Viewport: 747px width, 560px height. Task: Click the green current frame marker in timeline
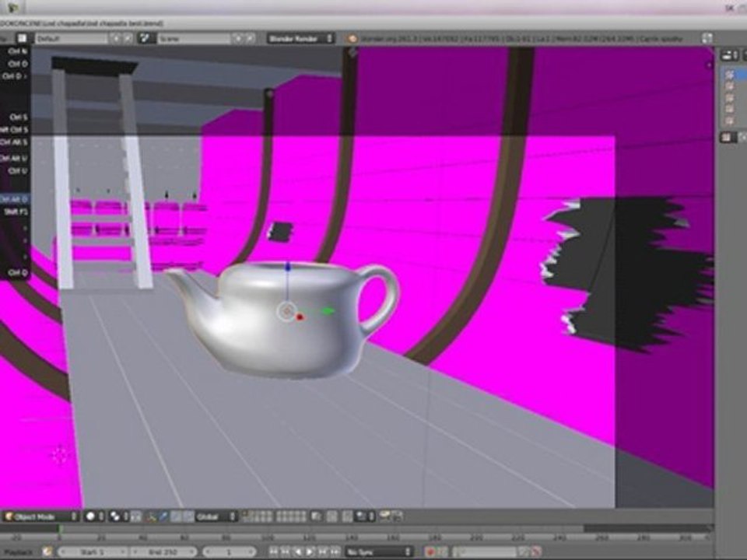61,529
